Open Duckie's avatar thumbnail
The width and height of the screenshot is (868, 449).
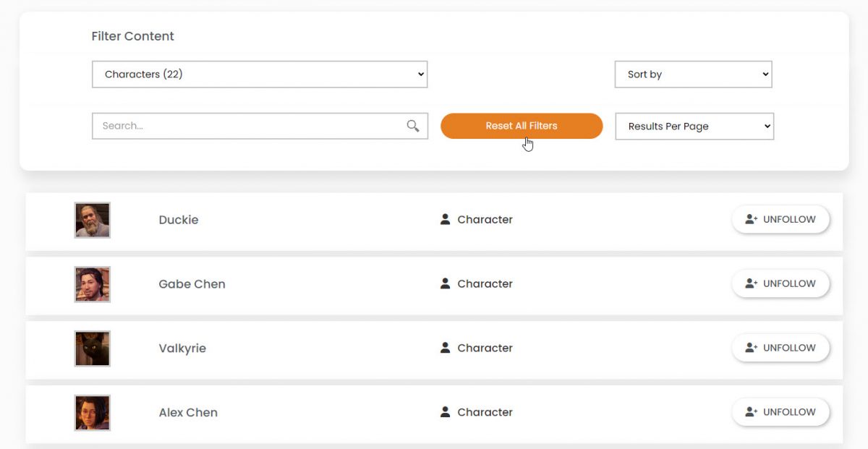click(93, 220)
